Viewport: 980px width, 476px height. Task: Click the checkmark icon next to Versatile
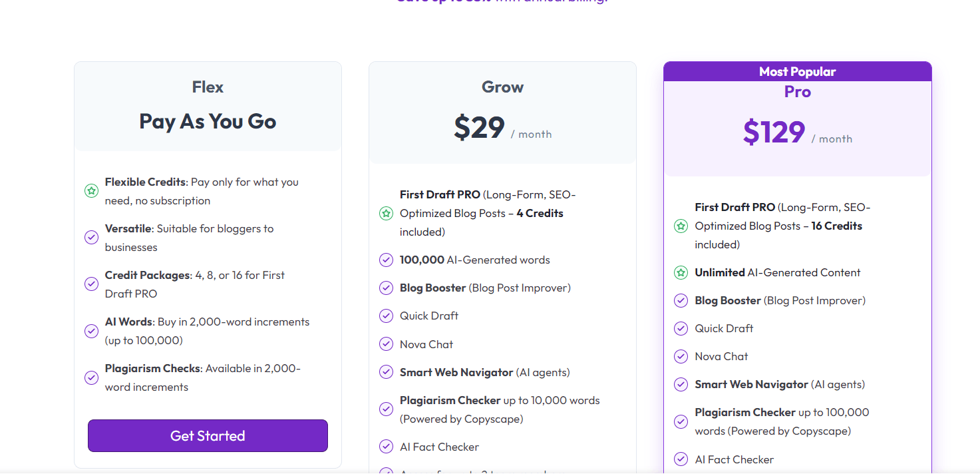click(92, 238)
